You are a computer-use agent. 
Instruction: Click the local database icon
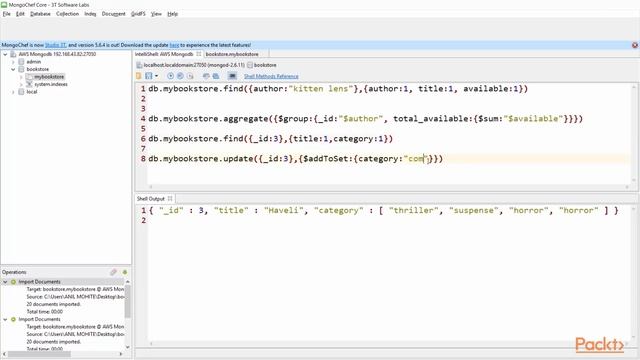21,92
